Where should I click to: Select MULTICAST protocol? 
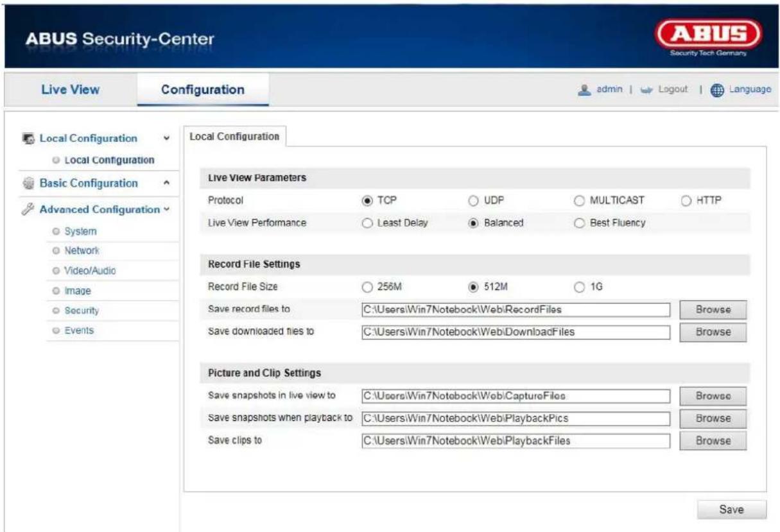(x=580, y=201)
